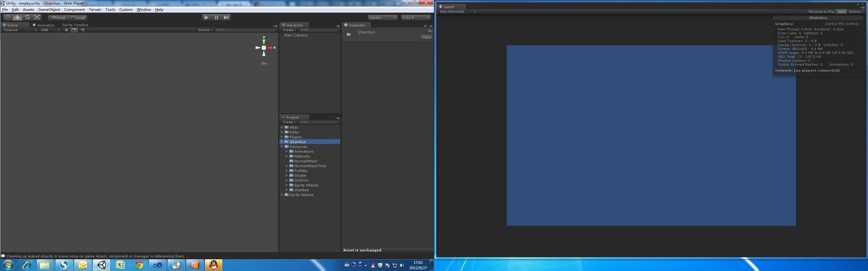The image size is (868, 271).
Task: Select the NormalAttackTime folder
Action: tap(310, 166)
